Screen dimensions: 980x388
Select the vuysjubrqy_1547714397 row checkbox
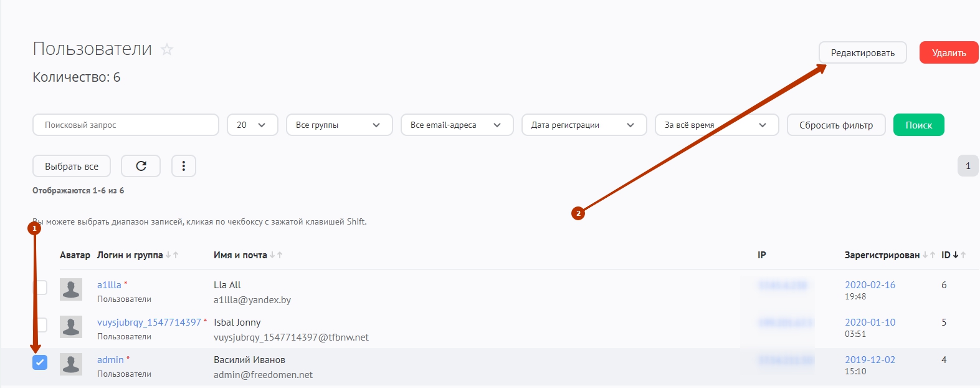(x=40, y=324)
